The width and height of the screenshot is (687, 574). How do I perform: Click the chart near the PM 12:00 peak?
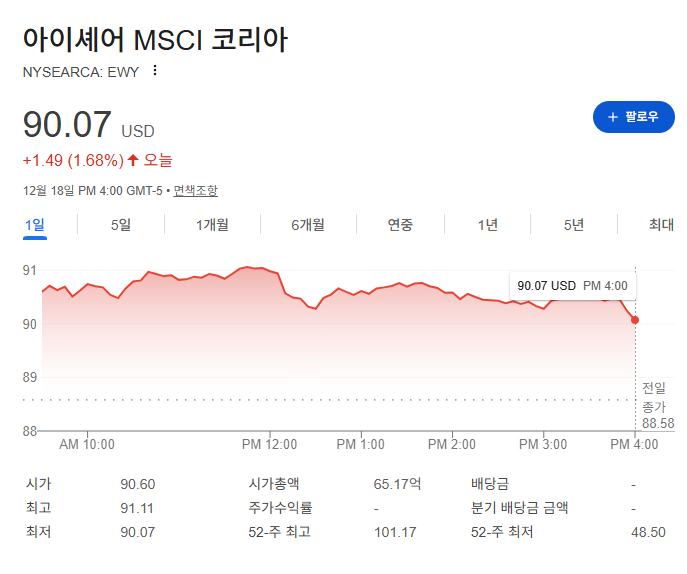coord(248,267)
